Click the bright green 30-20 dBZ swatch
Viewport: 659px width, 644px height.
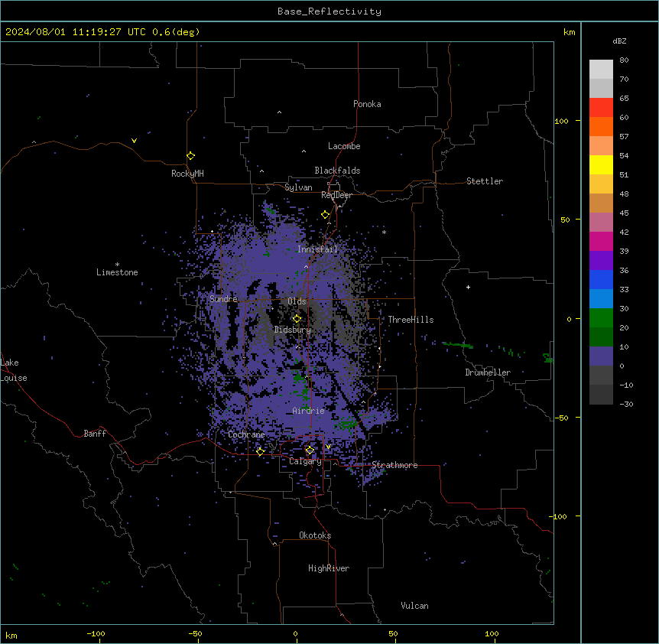point(601,318)
